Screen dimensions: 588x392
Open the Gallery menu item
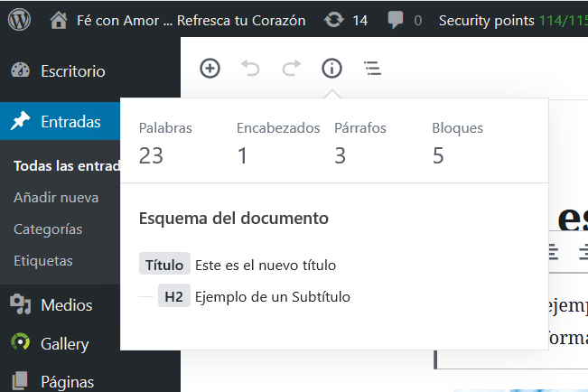coord(64,343)
